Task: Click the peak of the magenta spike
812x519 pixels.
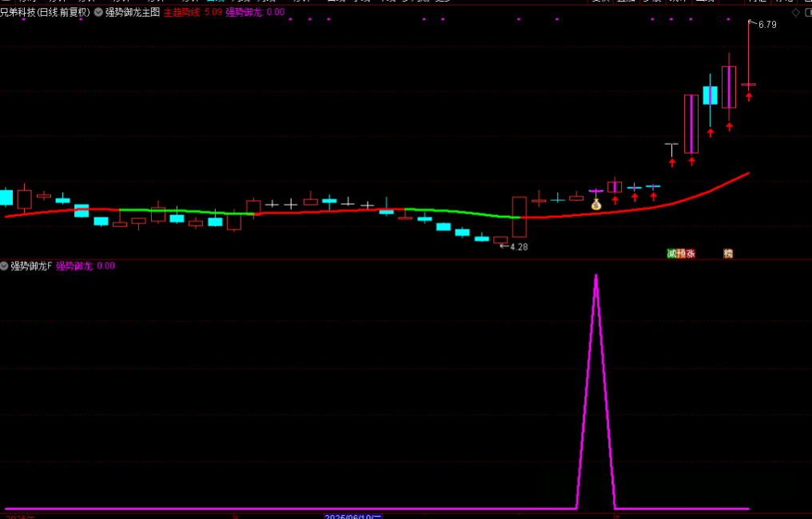Action: click(x=595, y=276)
